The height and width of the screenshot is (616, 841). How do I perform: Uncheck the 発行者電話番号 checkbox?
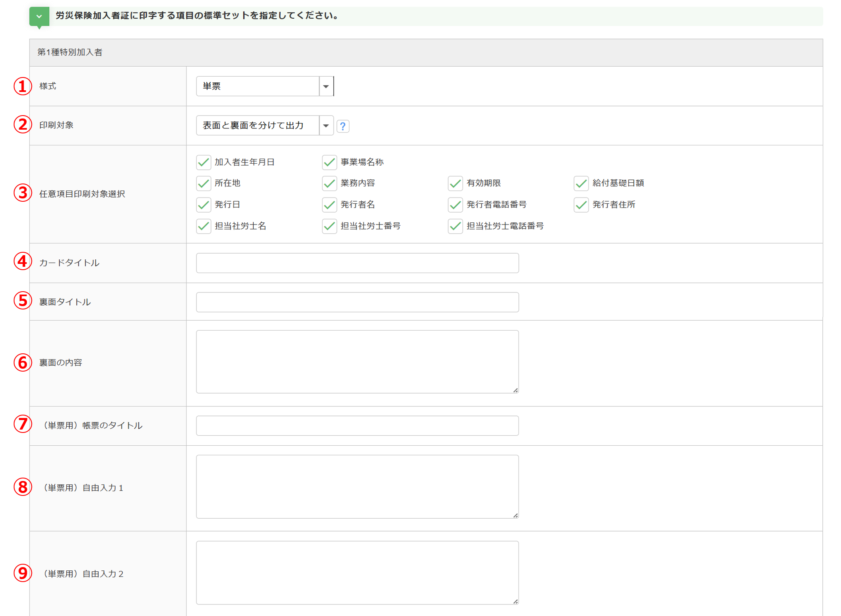point(455,205)
